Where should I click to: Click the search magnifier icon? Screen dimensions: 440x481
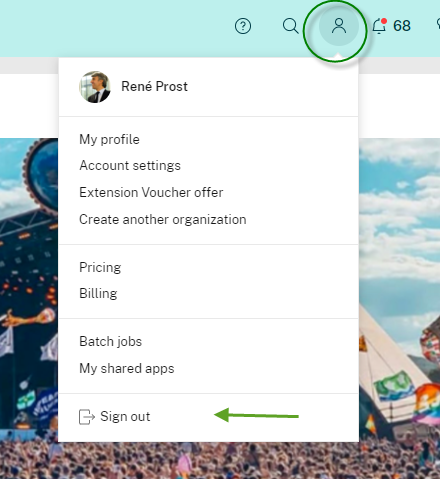(290, 26)
